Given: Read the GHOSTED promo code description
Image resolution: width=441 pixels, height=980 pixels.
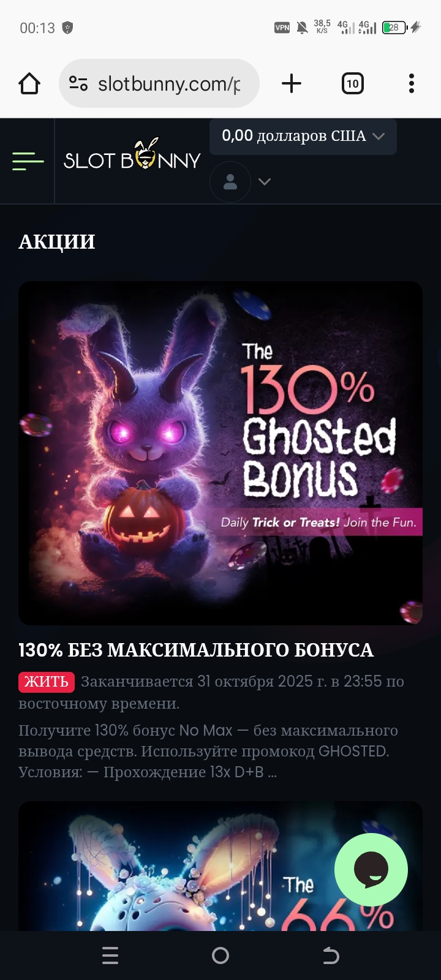Looking at the screenshot, I should [x=209, y=752].
